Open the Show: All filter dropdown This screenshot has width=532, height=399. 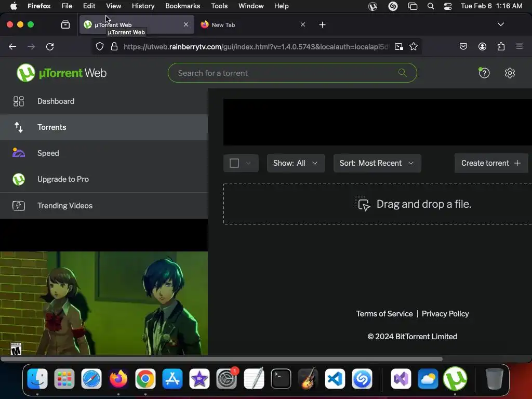tap(296, 163)
